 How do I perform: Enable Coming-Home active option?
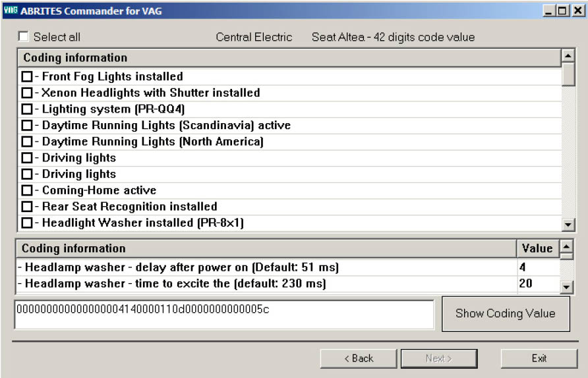point(27,190)
